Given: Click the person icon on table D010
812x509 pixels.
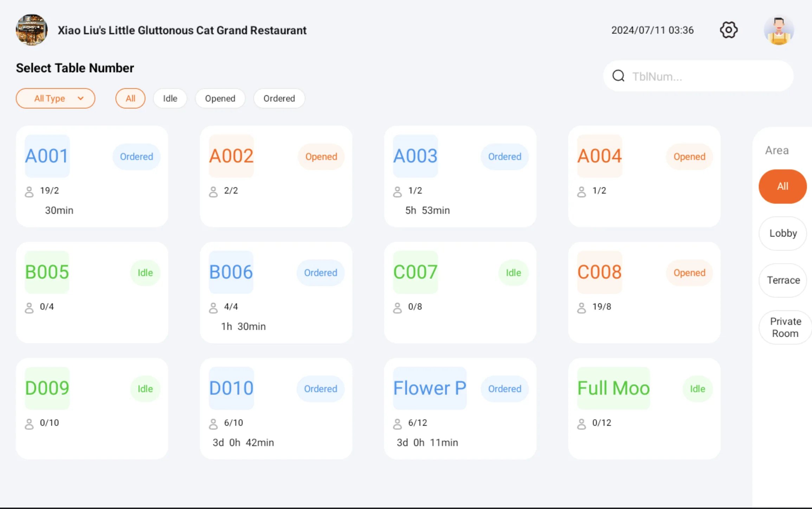Looking at the screenshot, I should coord(213,424).
